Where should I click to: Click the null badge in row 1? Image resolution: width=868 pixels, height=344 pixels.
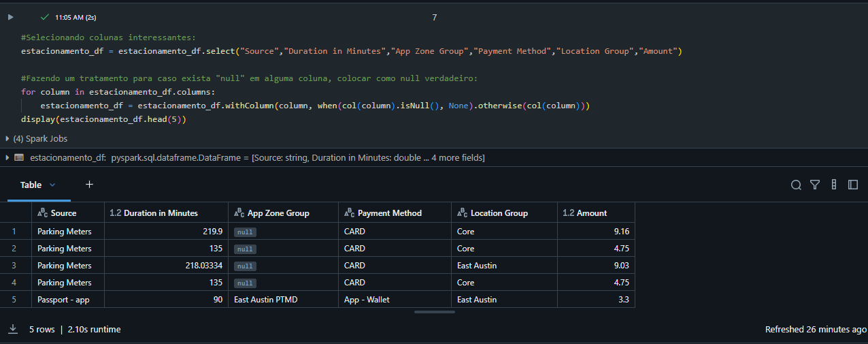coord(245,232)
